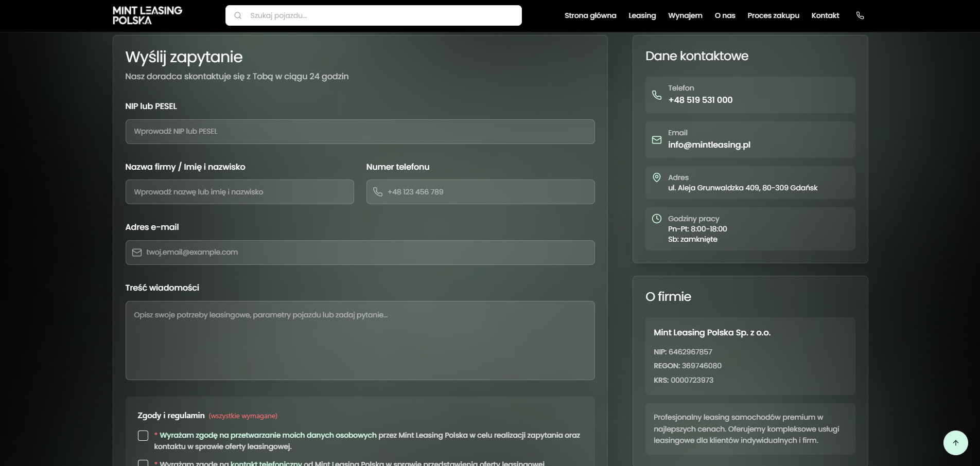This screenshot has height=466, width=980.
Task: Open the Kontakt menu item
Action: coord(825,15)
